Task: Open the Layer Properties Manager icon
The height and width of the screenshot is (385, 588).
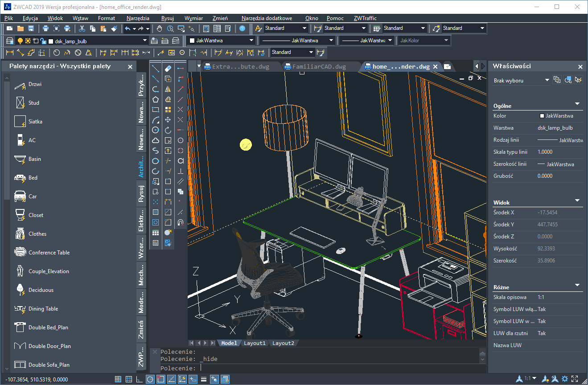Action: (x=10, y=40)
